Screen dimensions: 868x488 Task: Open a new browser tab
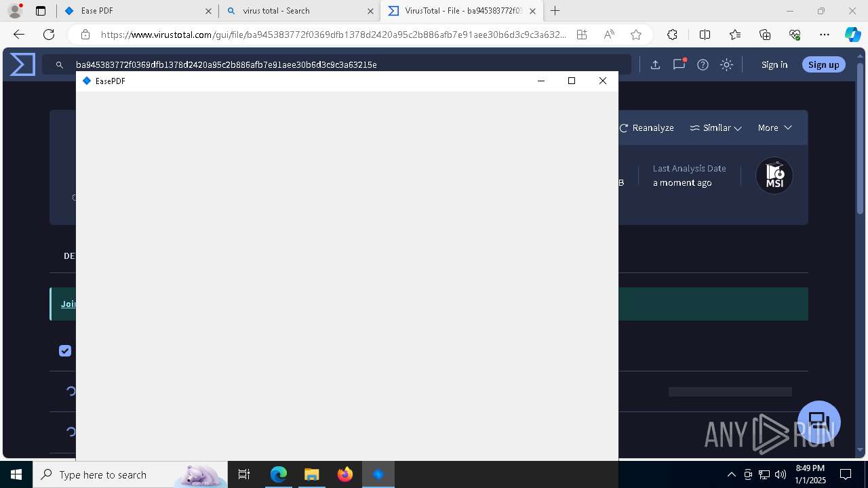click(x=555, y=11)
